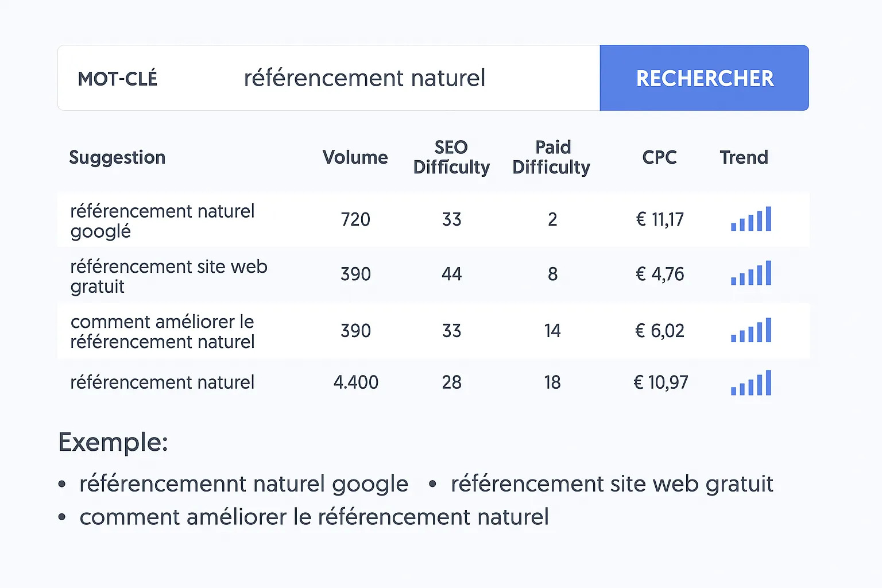This screenshot has width=882, height=588.
Task: Click the Trend column header
Action: click(744, 157)
